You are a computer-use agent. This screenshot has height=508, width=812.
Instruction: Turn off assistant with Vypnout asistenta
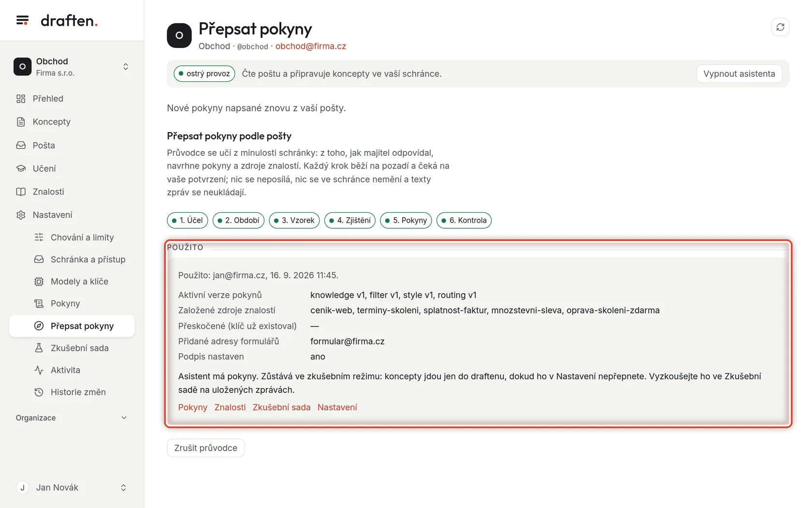(739, 74)
